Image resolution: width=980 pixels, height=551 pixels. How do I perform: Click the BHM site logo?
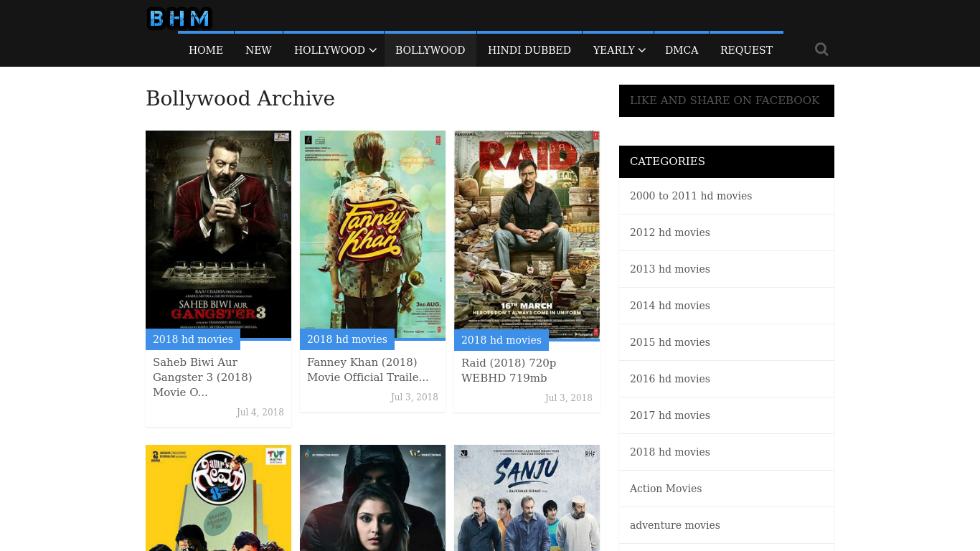coord(179,19)
